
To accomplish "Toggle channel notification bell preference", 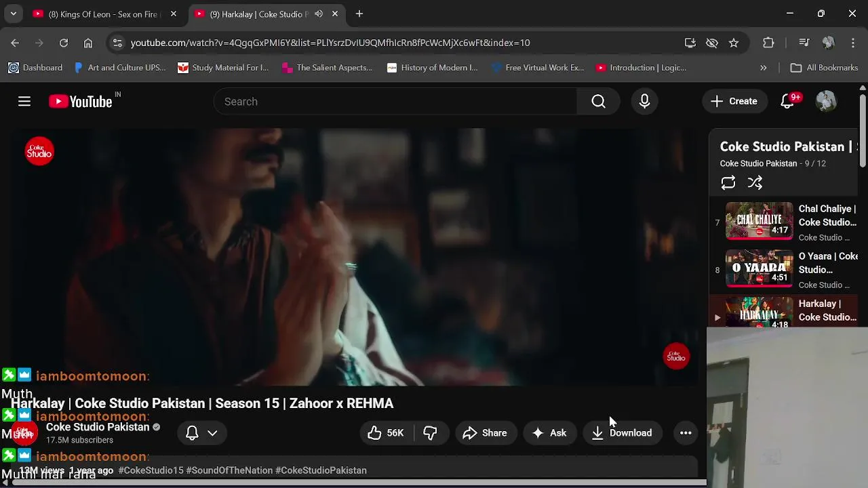I will [x=201, y=433].
